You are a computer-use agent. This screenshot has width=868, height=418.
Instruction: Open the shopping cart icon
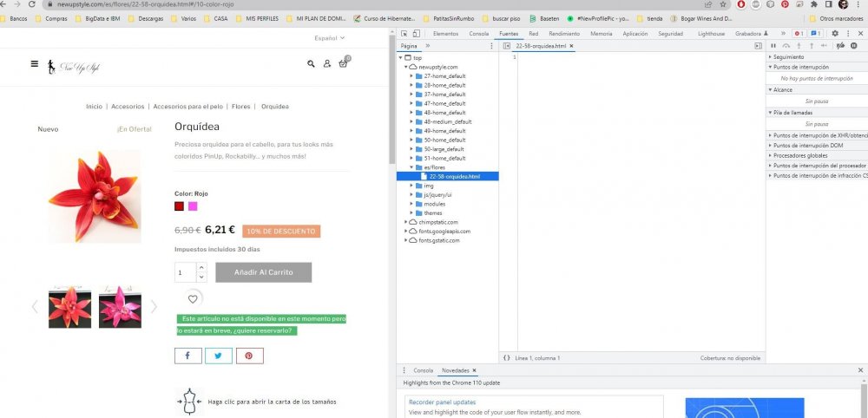point(343,63)
